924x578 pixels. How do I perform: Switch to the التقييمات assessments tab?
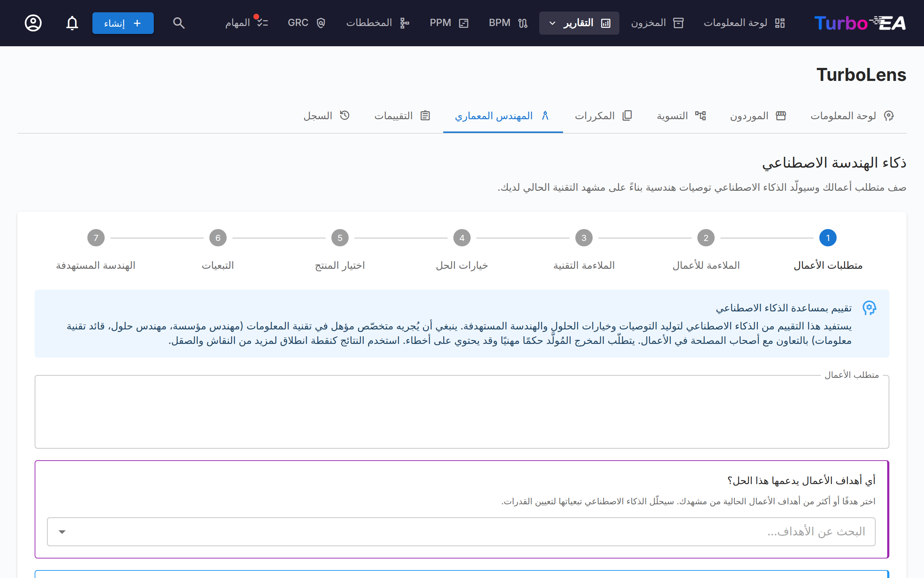coord(402,116)
